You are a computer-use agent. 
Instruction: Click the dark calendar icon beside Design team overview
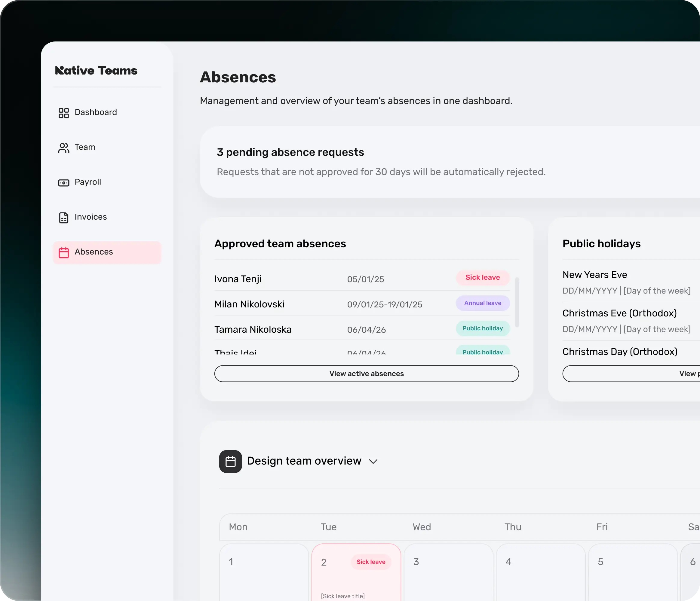coord(230,461)
